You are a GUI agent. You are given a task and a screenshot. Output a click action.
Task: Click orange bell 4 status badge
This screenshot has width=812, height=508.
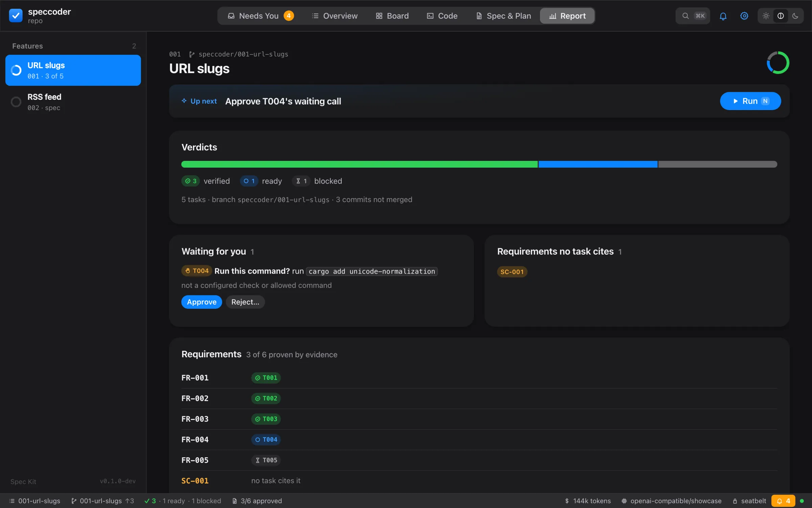click(x=783, y=501)
